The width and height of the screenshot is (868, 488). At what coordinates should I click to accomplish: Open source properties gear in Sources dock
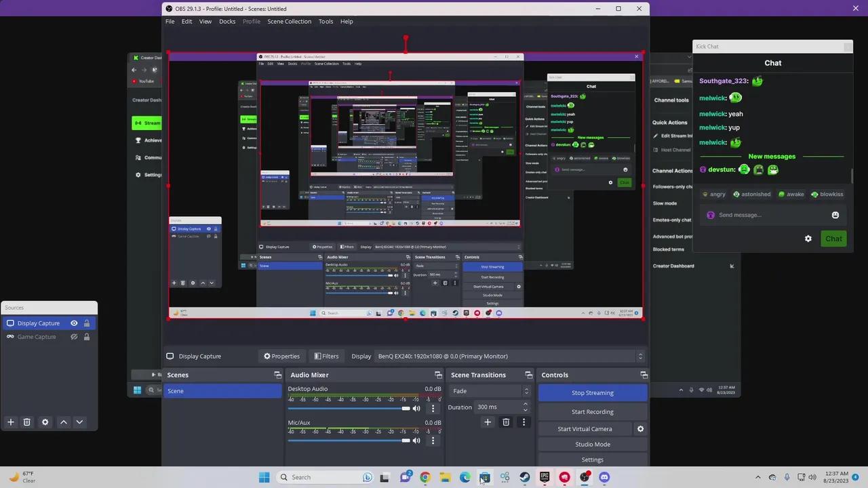click(x=45, y=422)
